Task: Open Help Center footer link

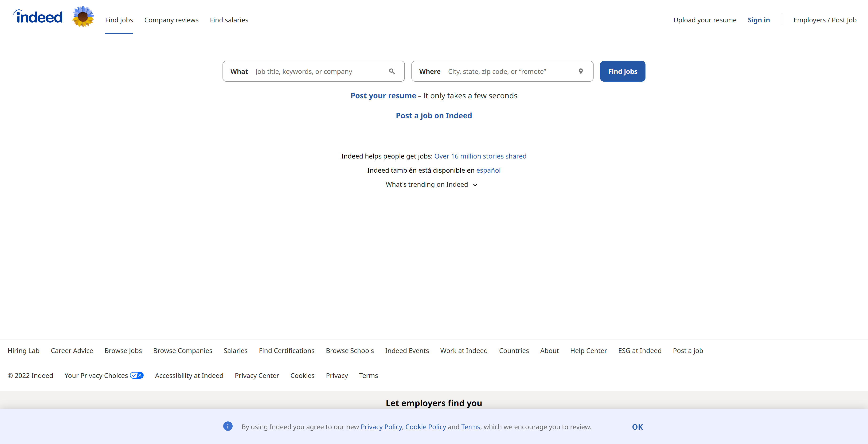Action: coord(588,351)
